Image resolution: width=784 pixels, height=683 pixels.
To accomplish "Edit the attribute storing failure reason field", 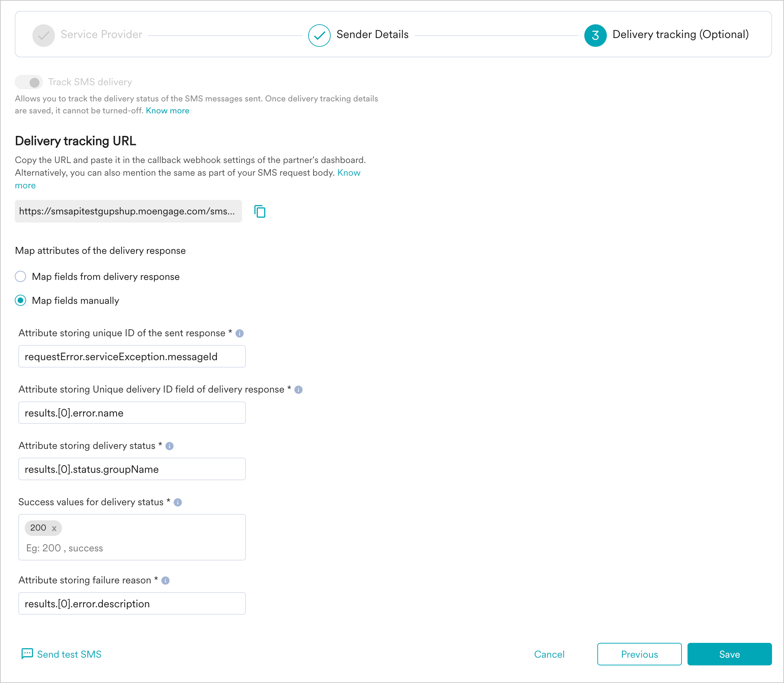I will (x=132, y=603).
